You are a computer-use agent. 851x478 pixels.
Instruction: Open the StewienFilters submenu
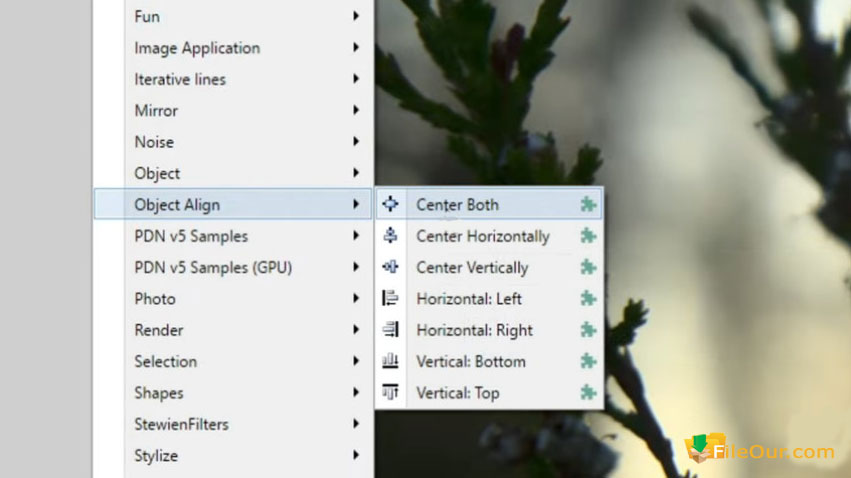[x=233, y=424]
